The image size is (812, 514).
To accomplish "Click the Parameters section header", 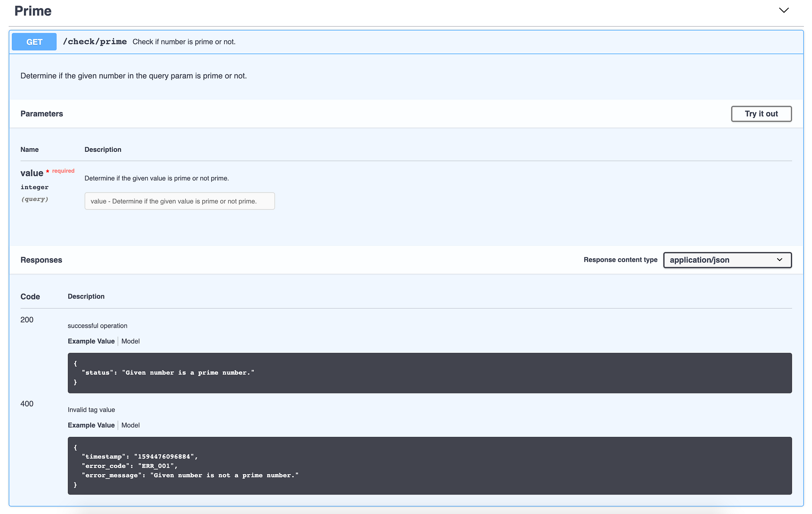I will pyautogui.click(x=41, y=114).
